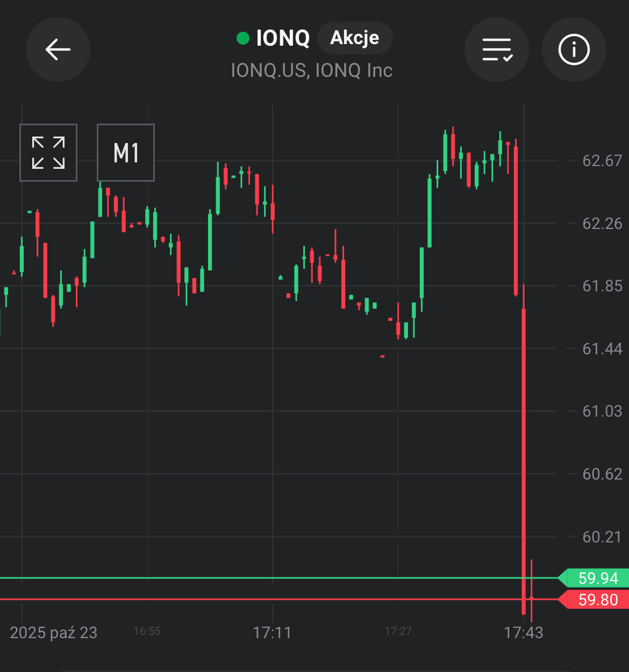Open the watchlist checklist icon
629x672 pixels.
coord(497,49)
